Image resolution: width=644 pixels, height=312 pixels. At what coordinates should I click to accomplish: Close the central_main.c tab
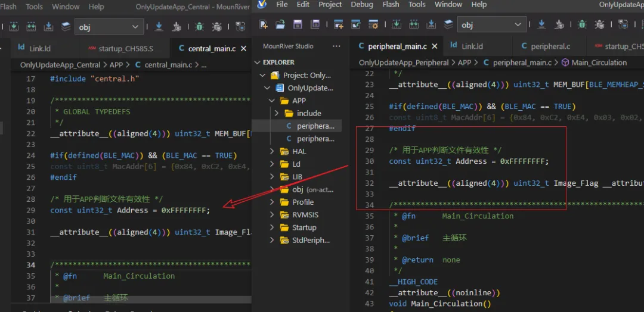[243, 49]
